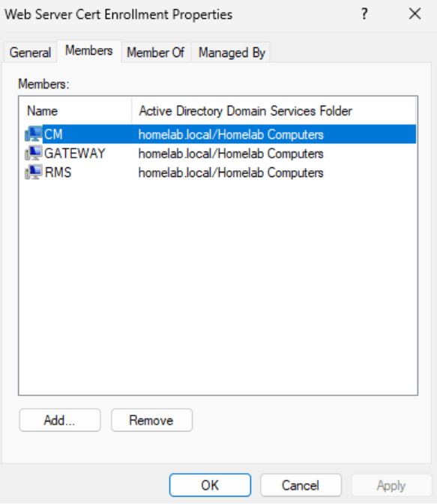Viewport: 437px width, 504px height.
Task: Select the RMS member name
Action: (x=58, y=172)
